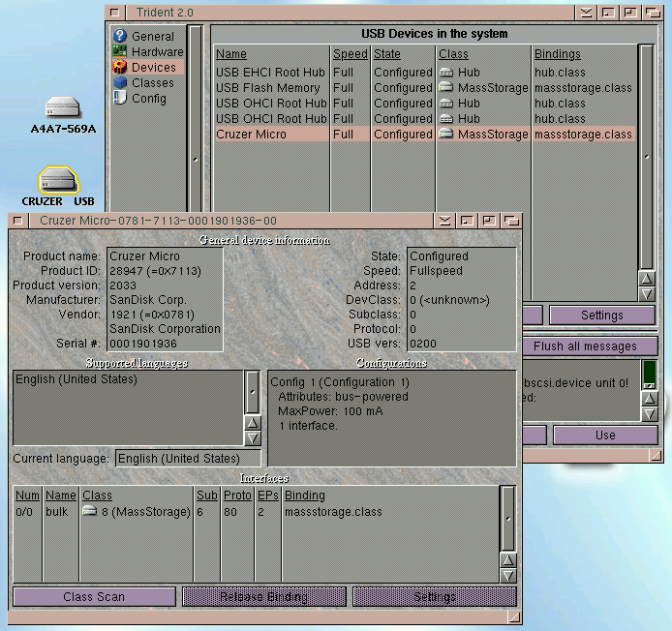The height and width of the screenshot is (631, 672).
Task: Click the MassStorage icon in Interfaces list
Action: (90, 511)
